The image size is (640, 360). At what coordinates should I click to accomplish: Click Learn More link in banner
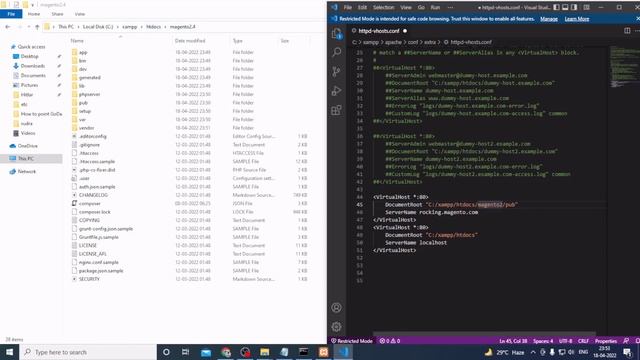(x=577, y=19)
